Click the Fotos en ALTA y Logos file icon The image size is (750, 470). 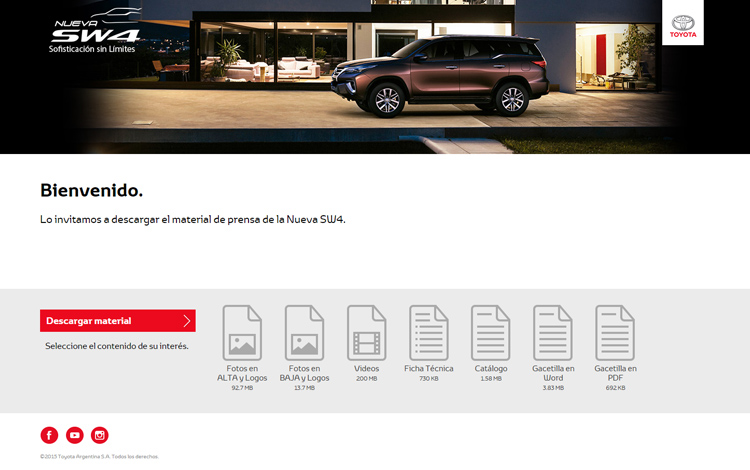[x=242, y=332]
